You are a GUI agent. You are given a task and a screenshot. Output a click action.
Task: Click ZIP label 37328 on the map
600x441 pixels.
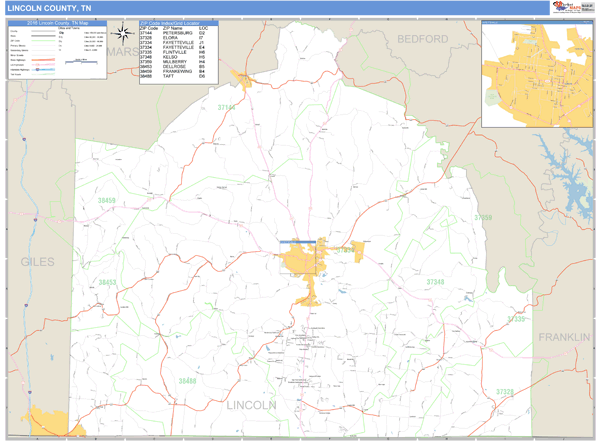pos(505,392)
